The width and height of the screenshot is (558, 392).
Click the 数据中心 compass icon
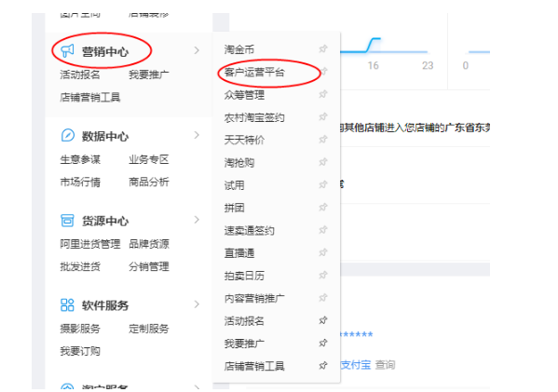[x=68, y=136]
